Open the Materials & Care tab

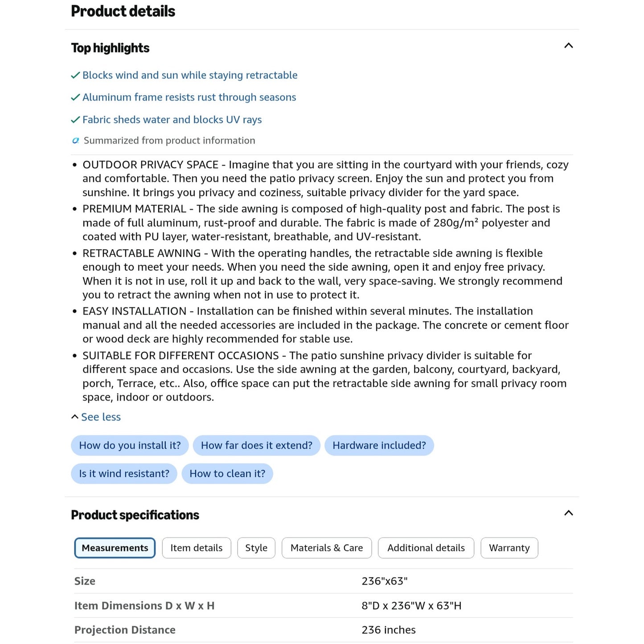(327, 548)
